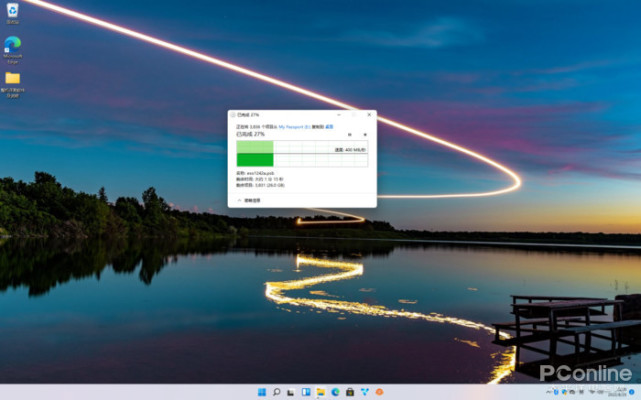Image resolution: width=641 pixels, height=400 pixels.
Task: Select the Microsoft Edge desktop shortcut
Action: [x=13, y=50]
